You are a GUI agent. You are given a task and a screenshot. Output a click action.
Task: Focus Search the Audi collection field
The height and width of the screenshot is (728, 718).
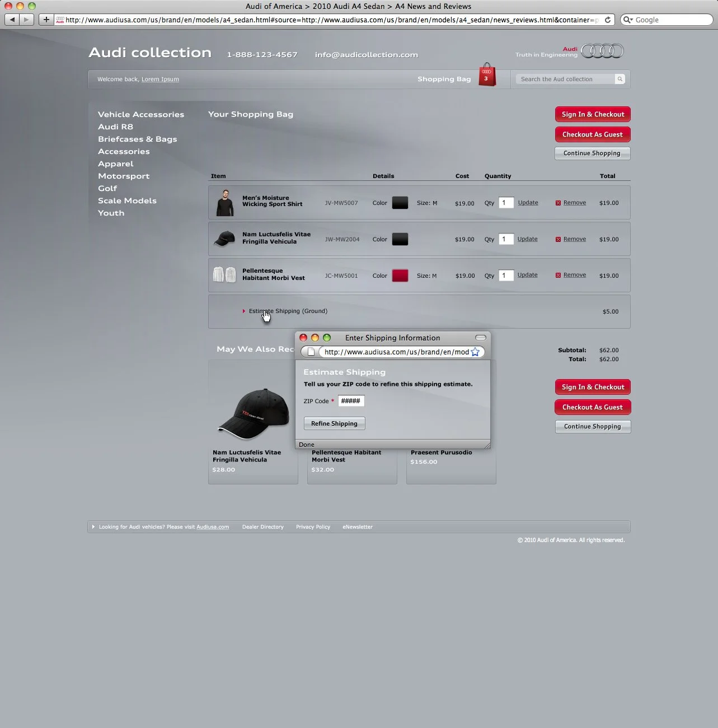click(x=565, y=79)
